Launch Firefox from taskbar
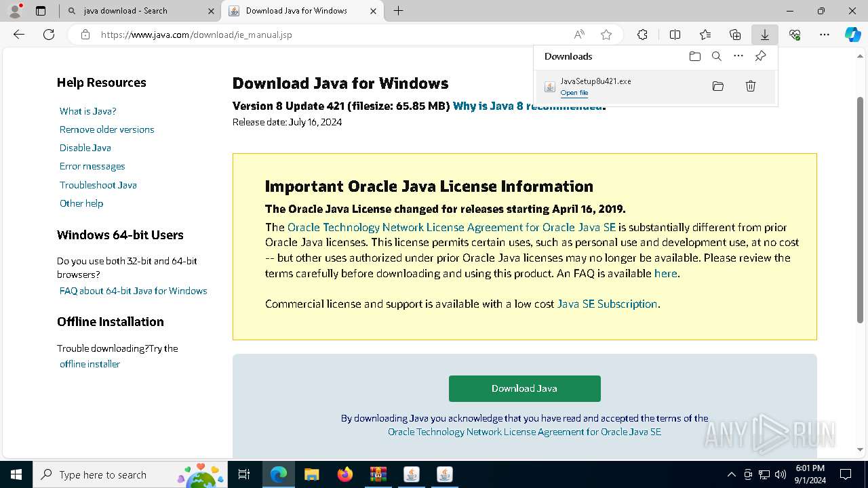 [345, 474]
